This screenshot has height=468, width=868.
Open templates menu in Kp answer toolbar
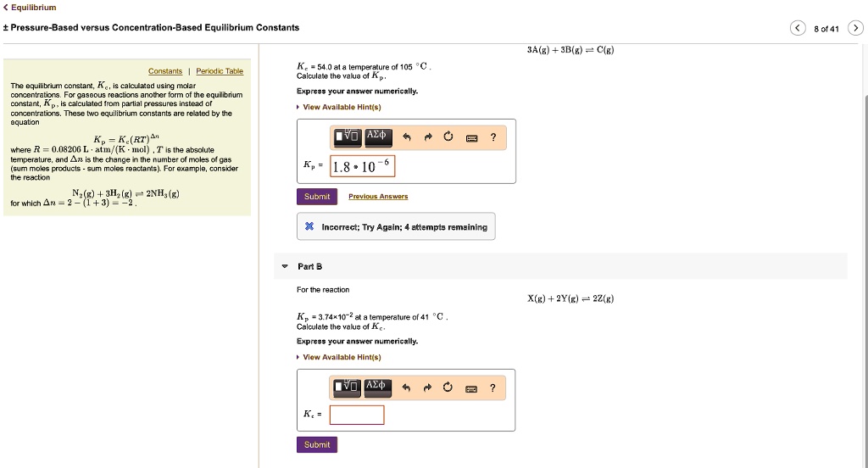tap(348, 136)
